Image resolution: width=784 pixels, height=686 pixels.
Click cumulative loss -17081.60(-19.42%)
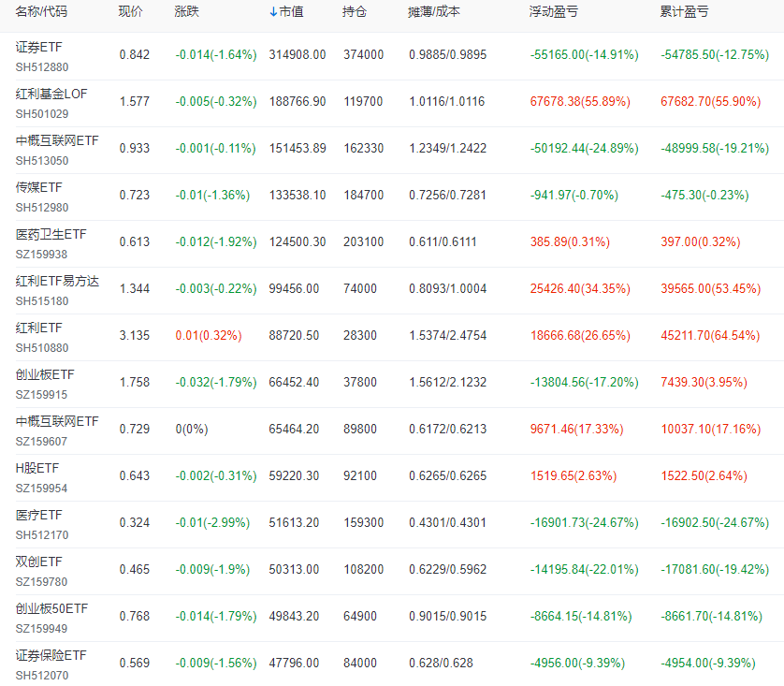coord(715,570)
